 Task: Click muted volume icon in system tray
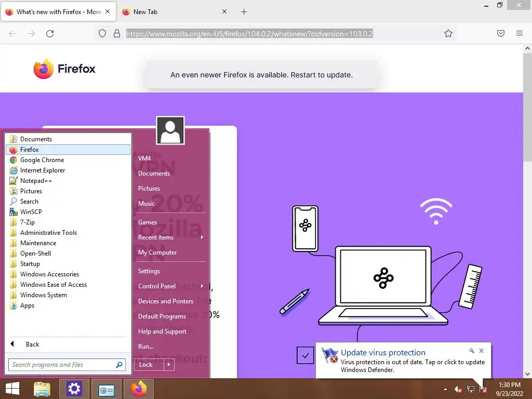(458, 390)
